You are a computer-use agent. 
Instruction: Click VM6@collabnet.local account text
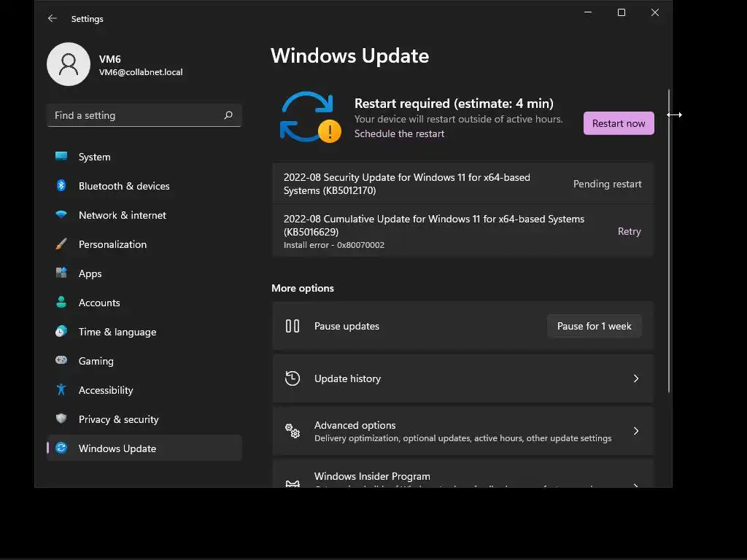point(141,72)
